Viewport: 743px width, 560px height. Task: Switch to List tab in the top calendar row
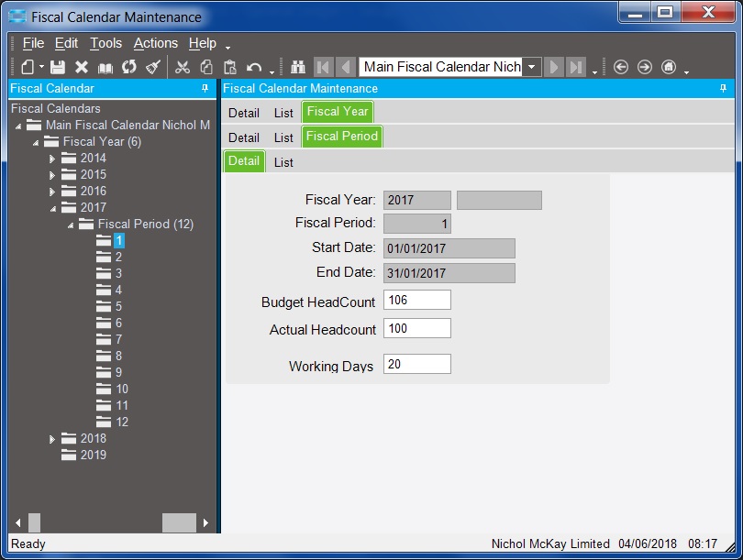click(283, 113)
